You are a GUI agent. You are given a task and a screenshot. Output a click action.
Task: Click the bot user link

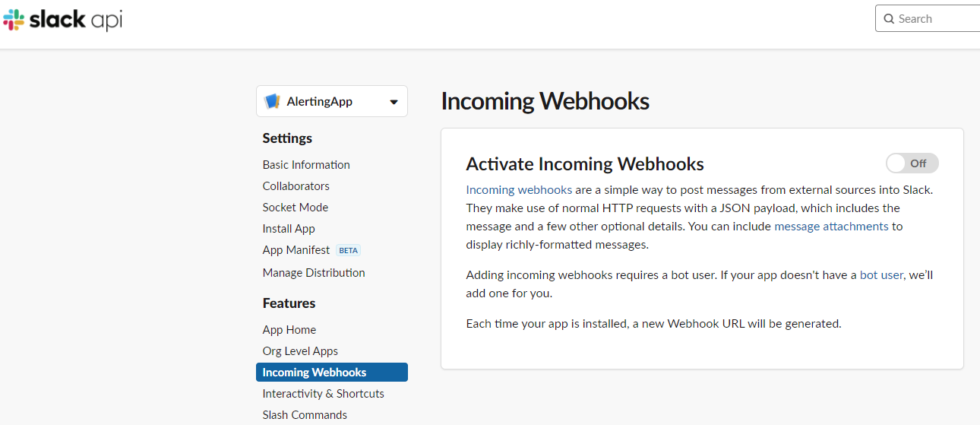tap(881, 274)
